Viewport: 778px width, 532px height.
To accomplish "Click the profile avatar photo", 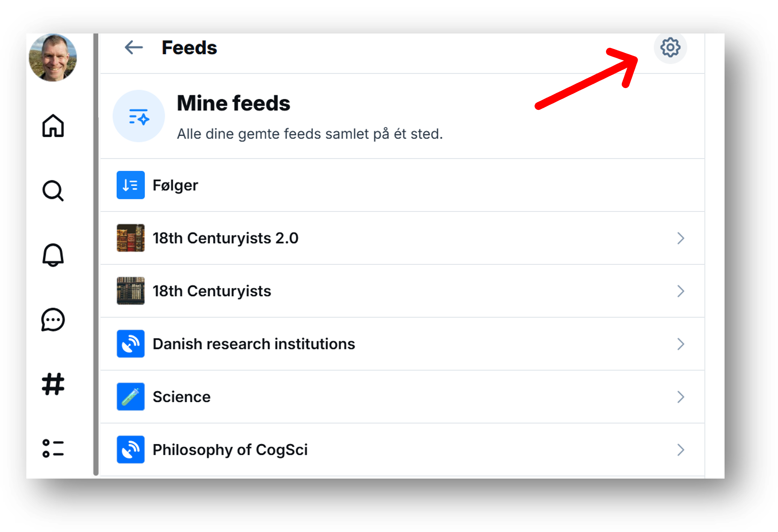I will pos(53,58).
